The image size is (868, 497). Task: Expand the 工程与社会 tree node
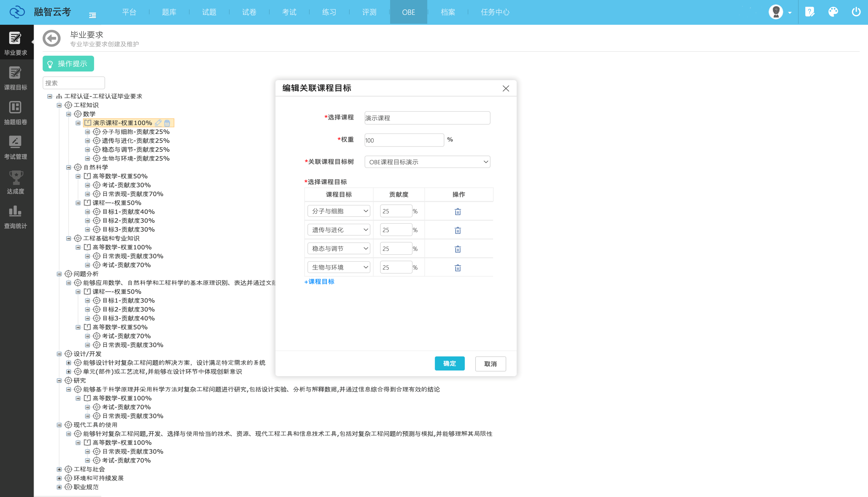(59, 469)
